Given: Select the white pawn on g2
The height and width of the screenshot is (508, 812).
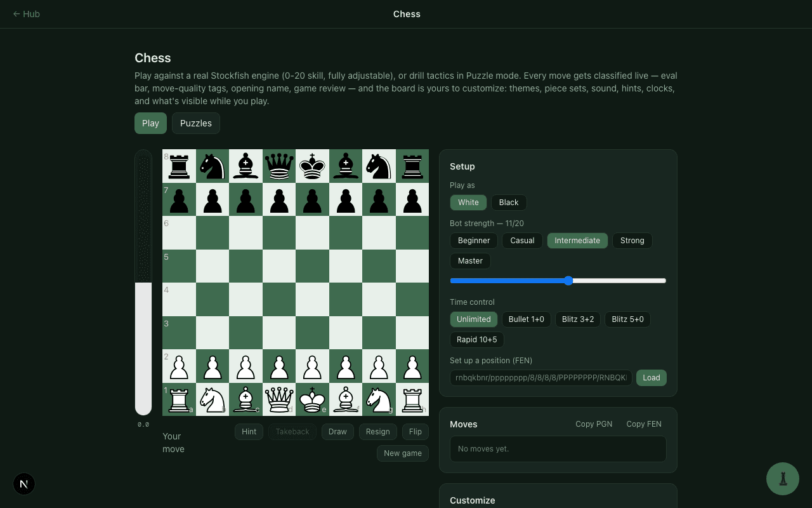Looking at the screenshot, I should (x=379, y=366).
